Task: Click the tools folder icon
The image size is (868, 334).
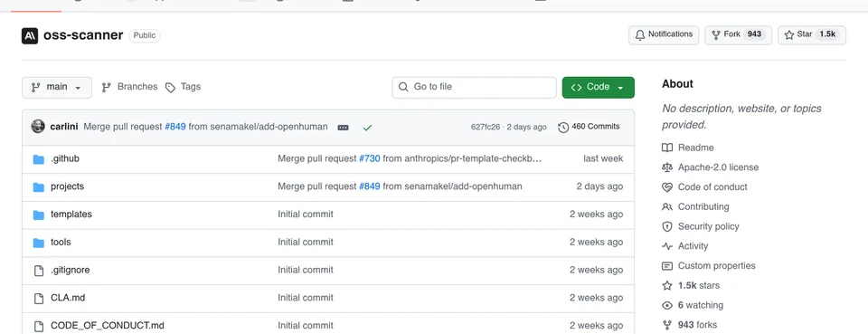Action: point(39,243)
